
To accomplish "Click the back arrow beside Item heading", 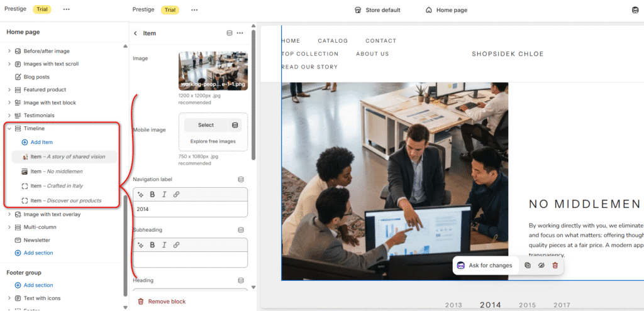I will point(135,33).
